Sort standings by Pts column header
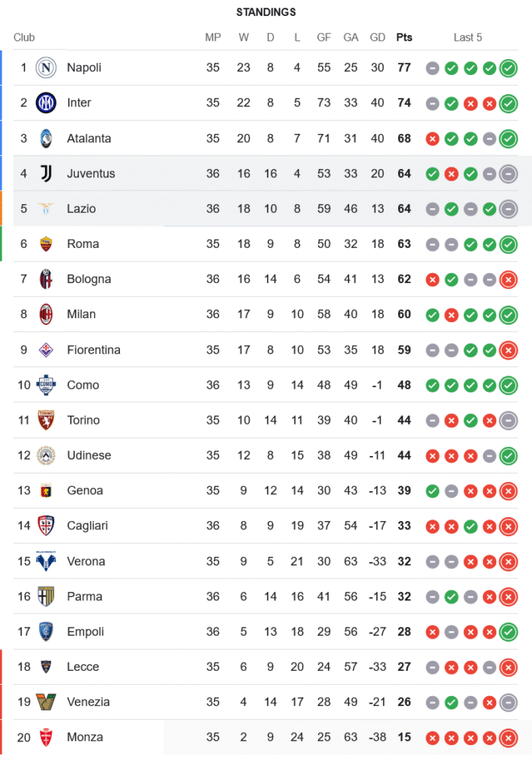The height and width of the screenshot is (765, 532). click(404, 37)
